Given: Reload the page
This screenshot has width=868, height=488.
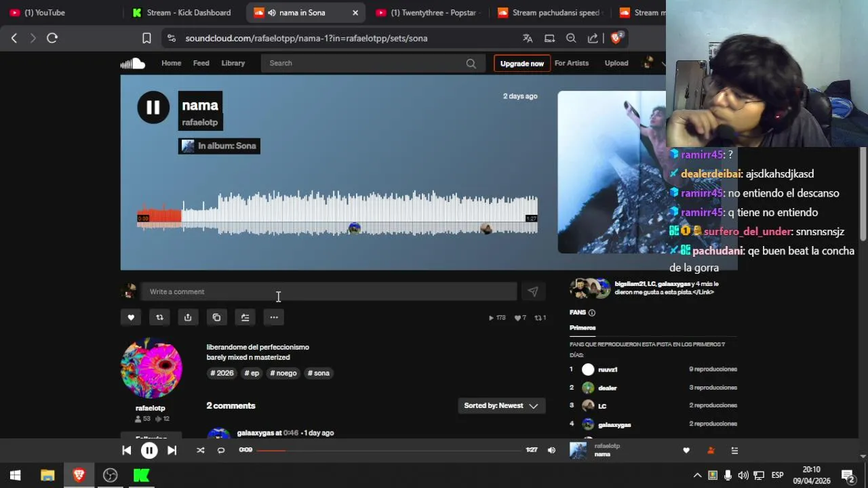Looking at the screenshot, I should pos(52,38).
